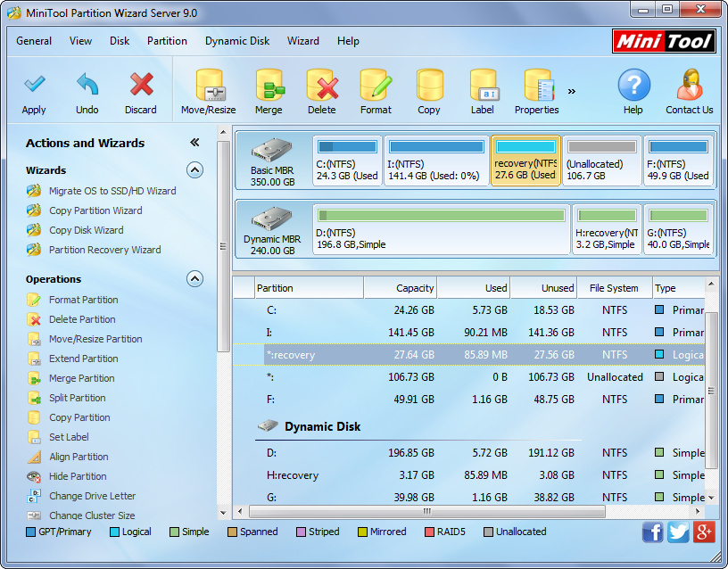The width and height of the screenshot is (728, 569).
Task: Open the View menu
Action: click(80, 41)
